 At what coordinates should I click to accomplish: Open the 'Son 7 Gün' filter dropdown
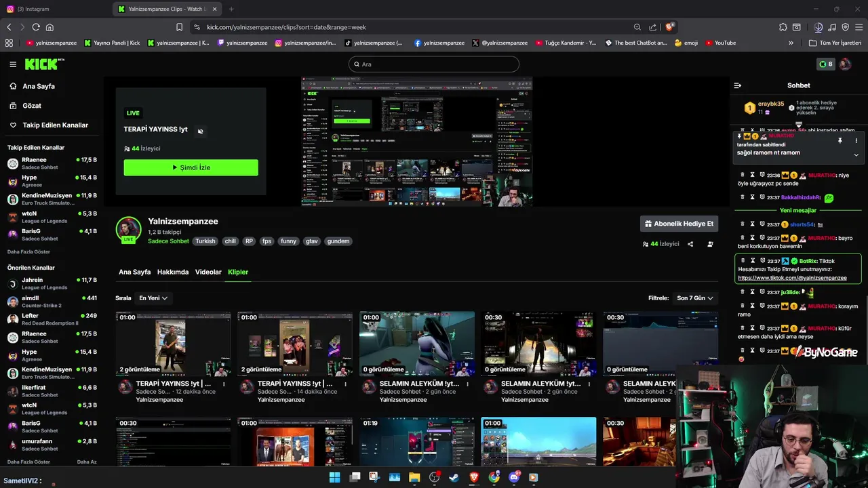tap(695, 298)
